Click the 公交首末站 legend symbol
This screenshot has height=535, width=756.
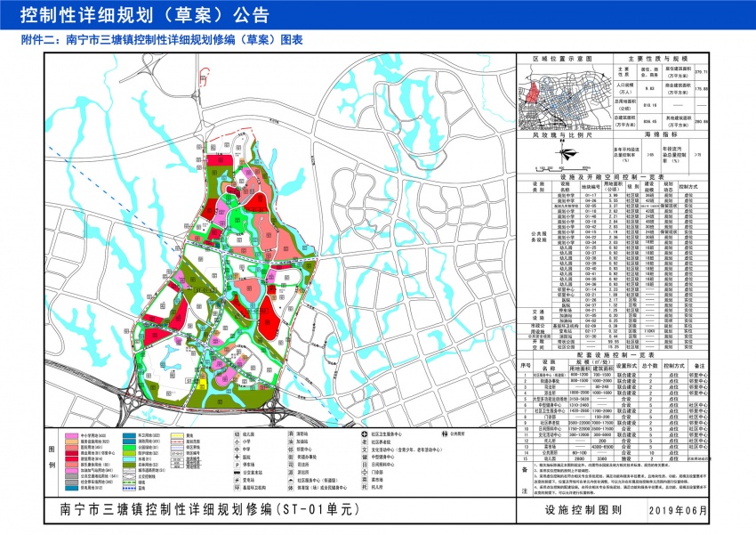(237, 473)
